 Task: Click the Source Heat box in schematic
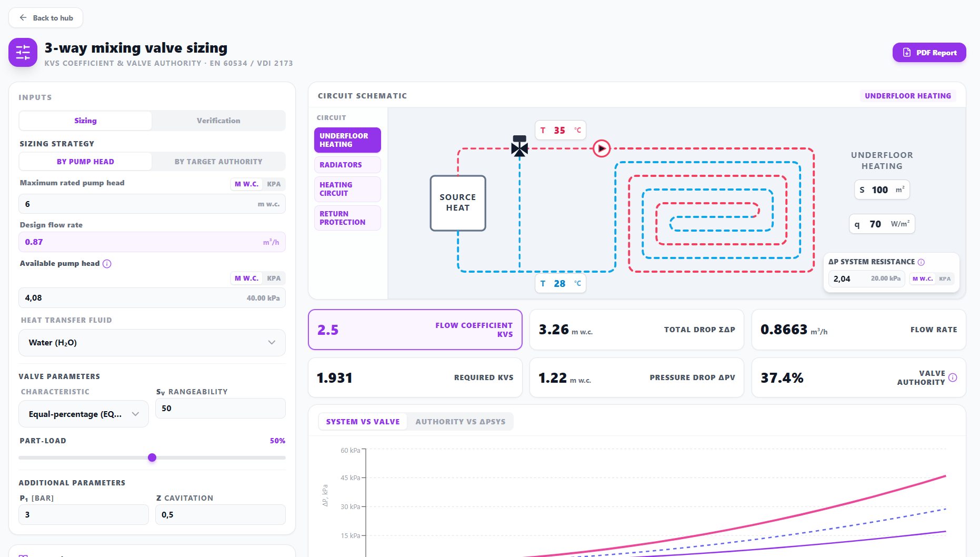[x=458, y=203]
